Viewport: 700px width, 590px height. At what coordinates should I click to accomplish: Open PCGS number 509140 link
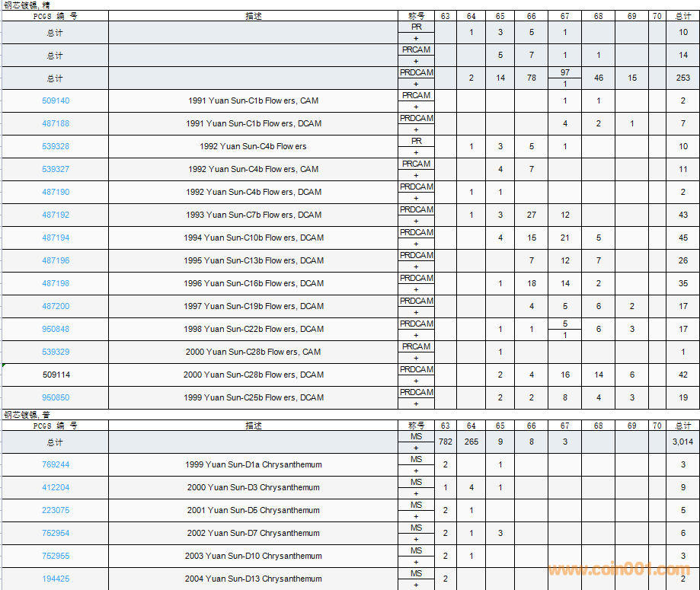point(55,100)
